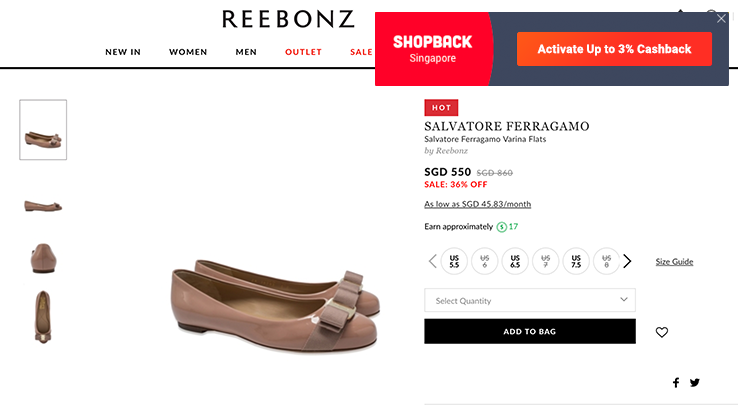Select size US 5.5
The width and height of the screenshot is (738, 410).
pyautogui.click(x=454, y=261)
